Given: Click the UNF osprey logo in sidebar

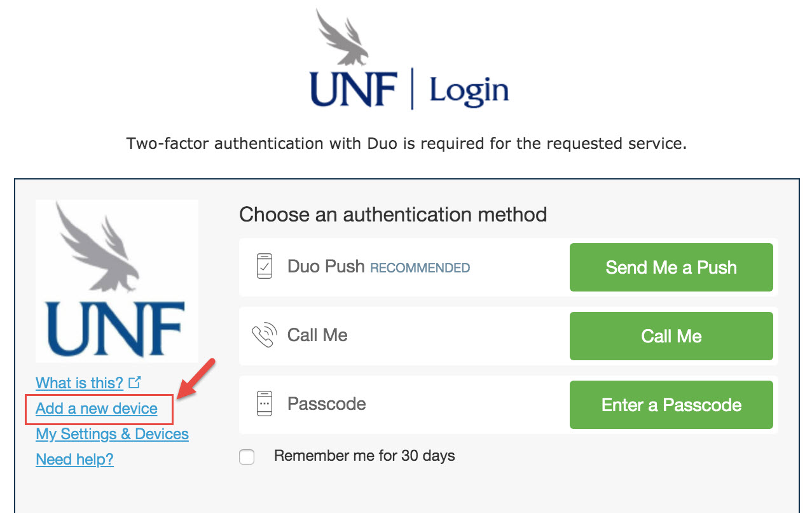Looking at the screenshot, I should pyautogui.click(x=117, y=281).
